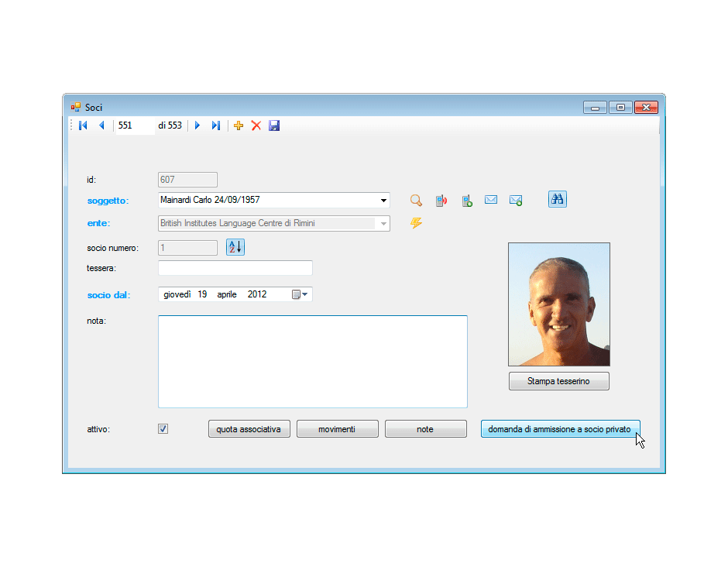Close the Soci window
Screen dimensions: 728x567
click(646, 108)
